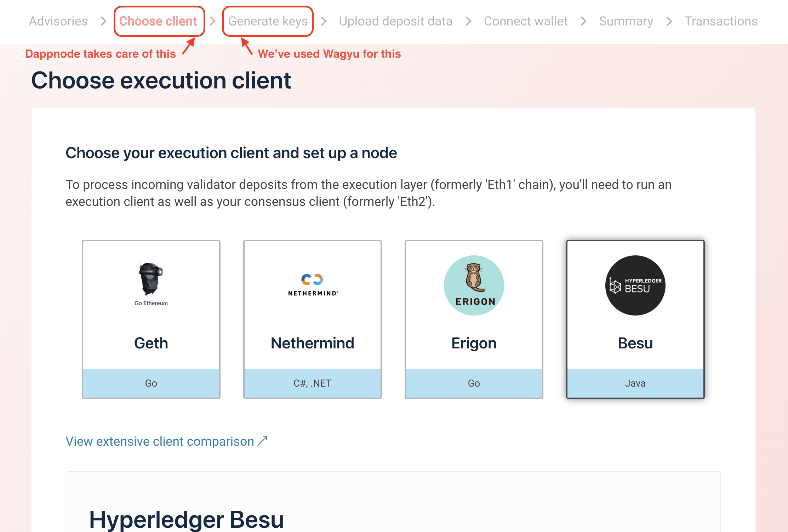Go to the Advisories step
The image size is (788, 532).
coord(58,21)
